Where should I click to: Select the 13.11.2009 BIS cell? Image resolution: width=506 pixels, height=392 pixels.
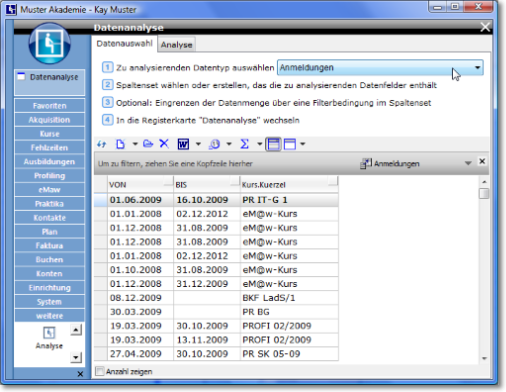207,340
